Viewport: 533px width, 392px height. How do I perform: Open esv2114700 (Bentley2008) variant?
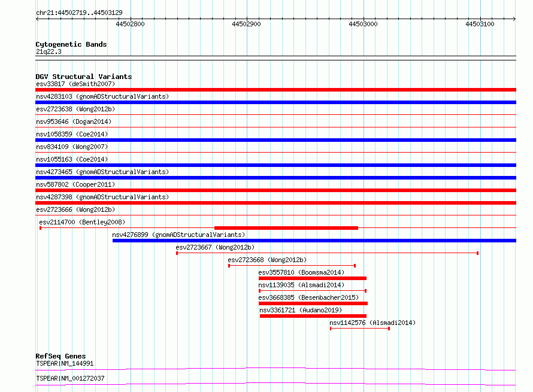pyautogui.click(x=82, y=222)
